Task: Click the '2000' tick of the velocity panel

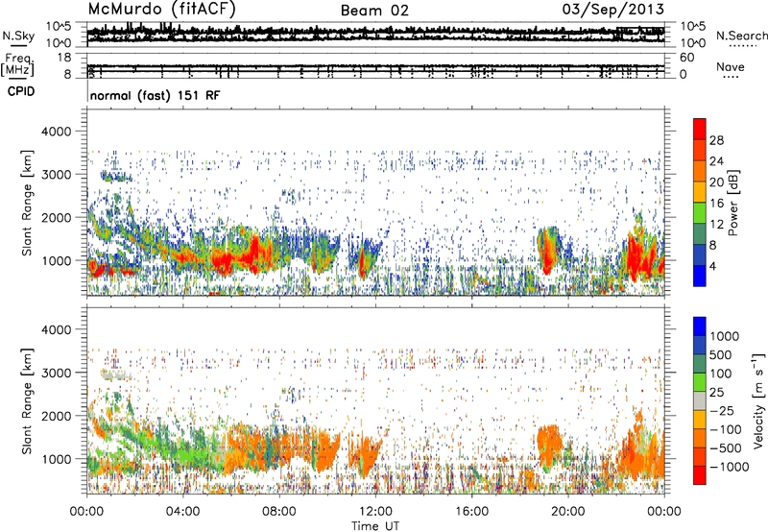Action: [x=56, y=416]
